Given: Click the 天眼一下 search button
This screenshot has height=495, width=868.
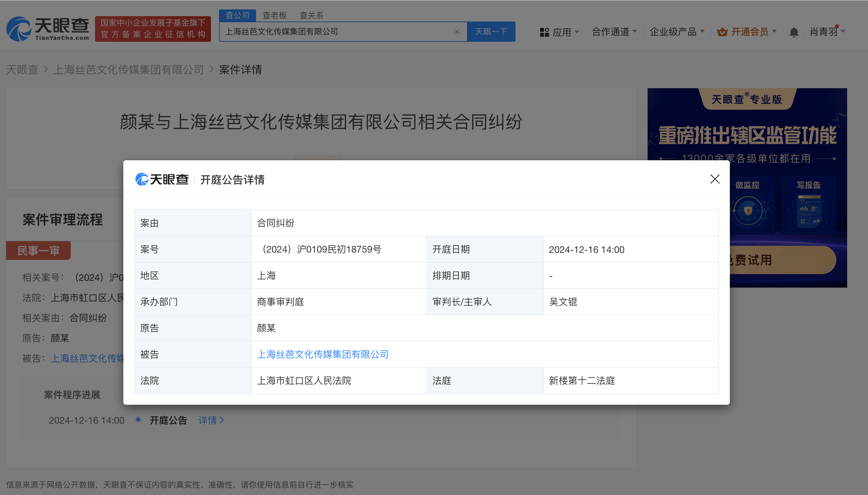Looking at the screenshot, I should coord(491,32).
